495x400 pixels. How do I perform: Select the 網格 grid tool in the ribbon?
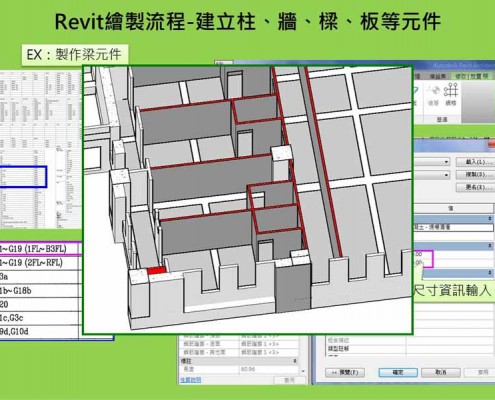point(451,94)
